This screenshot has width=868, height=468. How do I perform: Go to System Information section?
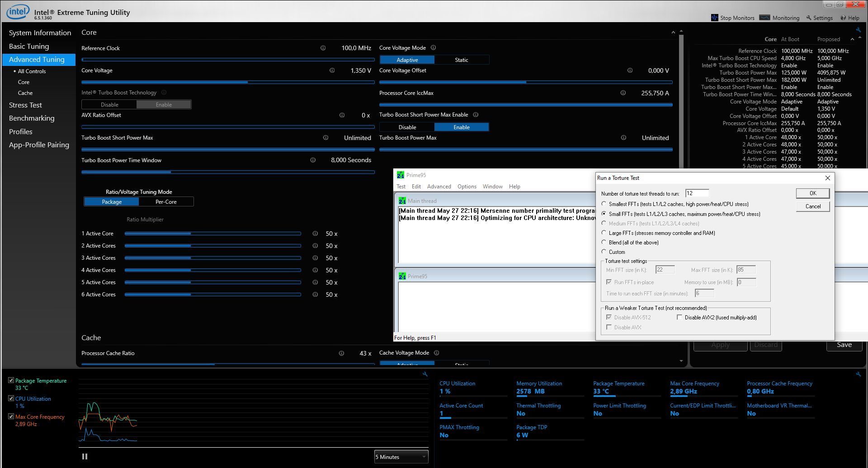[40, 33]
